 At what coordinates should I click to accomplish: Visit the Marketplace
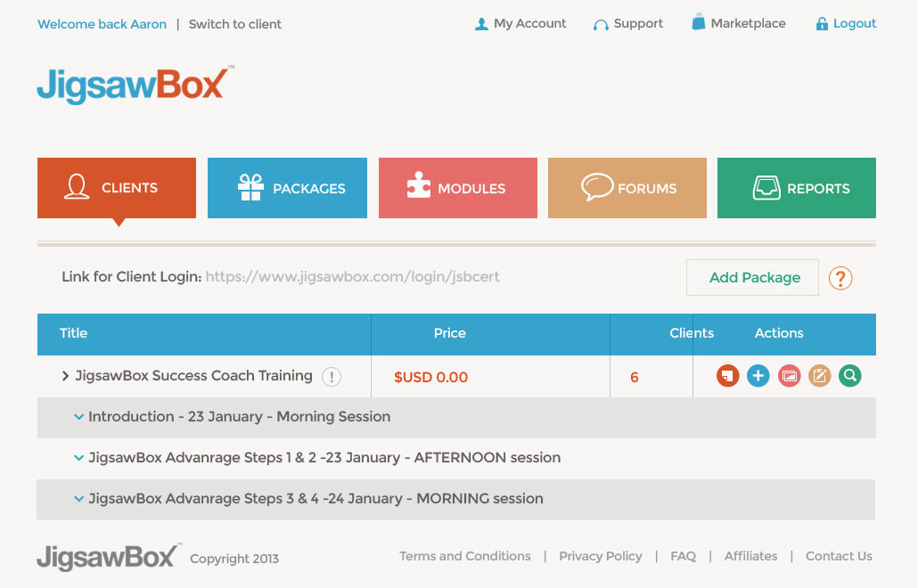pos(738,23)
